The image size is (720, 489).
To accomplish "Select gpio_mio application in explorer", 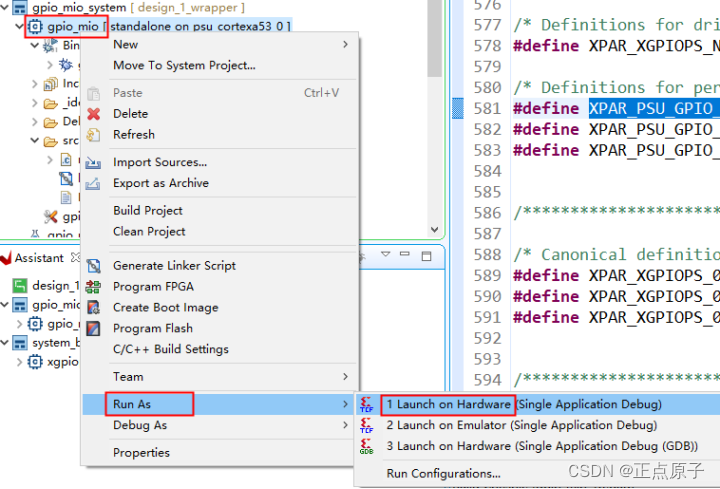I will 73,27.
